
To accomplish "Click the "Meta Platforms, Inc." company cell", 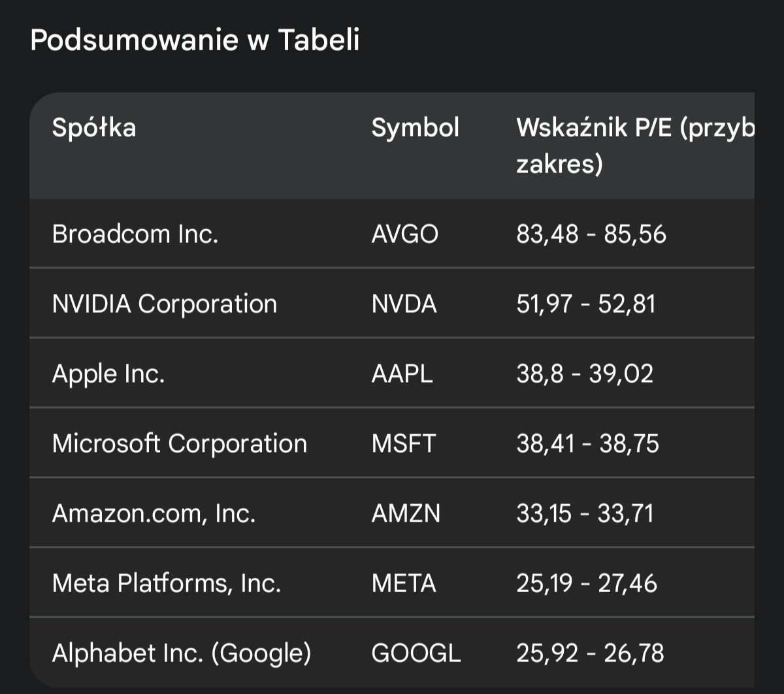I will [167, 583].
